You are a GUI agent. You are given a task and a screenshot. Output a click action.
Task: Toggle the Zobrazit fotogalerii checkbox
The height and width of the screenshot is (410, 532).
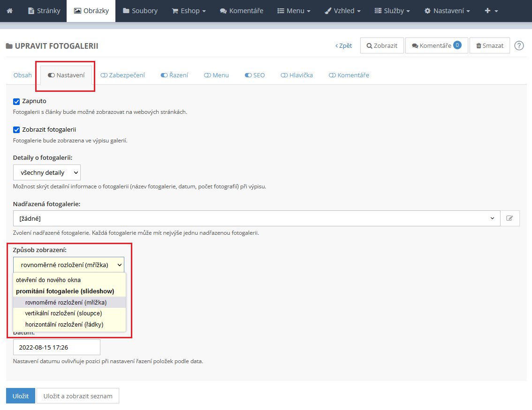click(x=16, y=130)
